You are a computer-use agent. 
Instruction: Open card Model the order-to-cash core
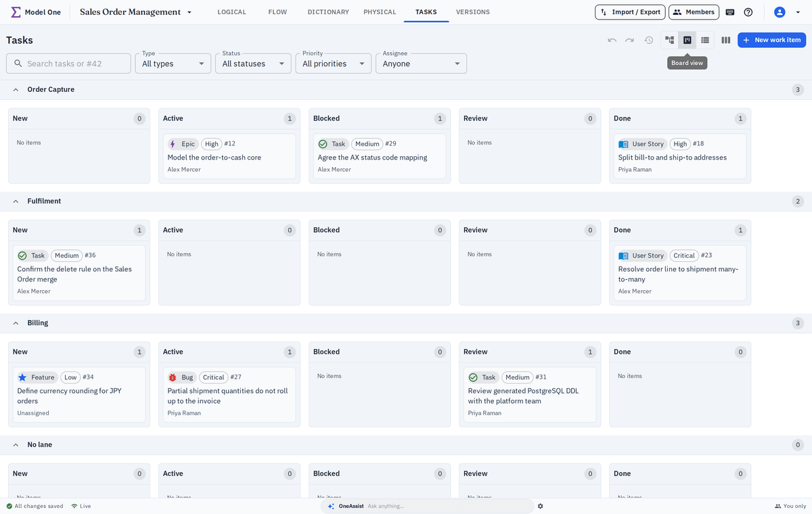tap(229, 157)
